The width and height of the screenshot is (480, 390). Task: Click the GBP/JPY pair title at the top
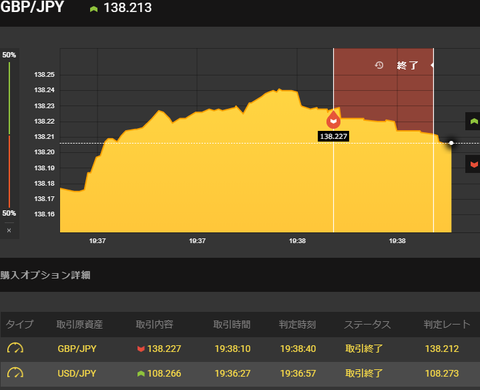[x=32, y=7]
